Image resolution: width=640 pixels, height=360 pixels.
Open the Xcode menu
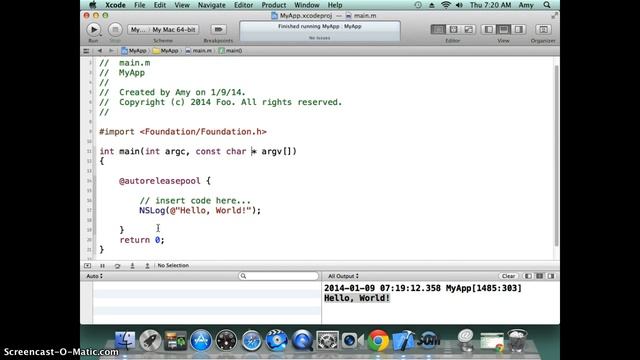[116, 5]
